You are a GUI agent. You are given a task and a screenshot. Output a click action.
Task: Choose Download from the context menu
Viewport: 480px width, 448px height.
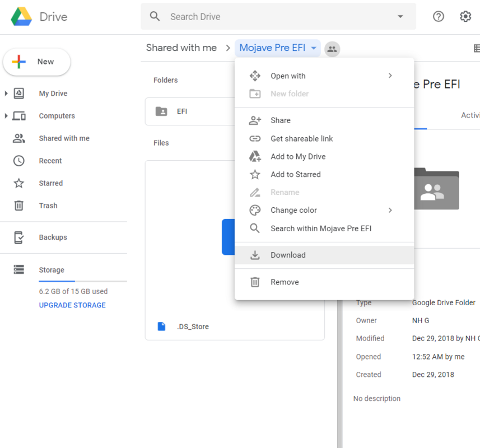[x=288, y=255]
